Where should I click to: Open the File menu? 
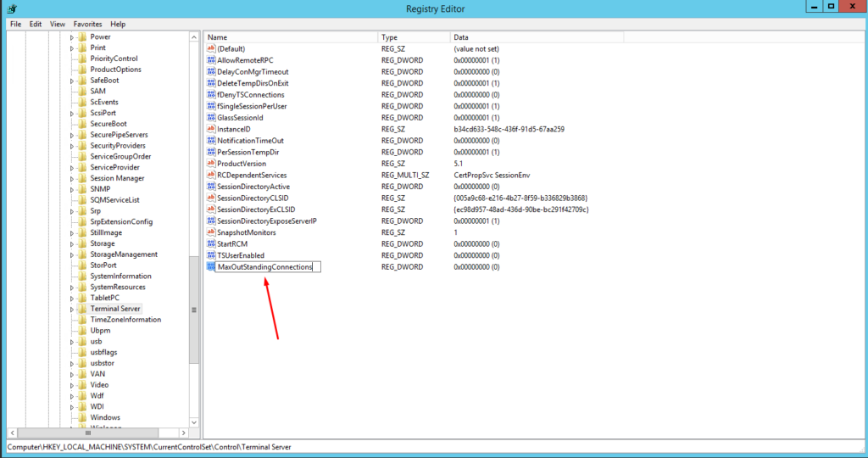(15, 24)
